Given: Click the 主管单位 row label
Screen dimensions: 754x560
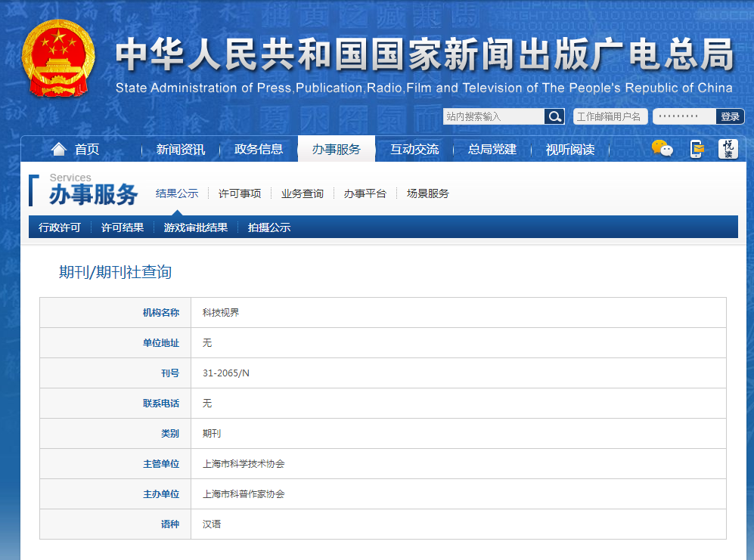Looking at the screenshot, I should [161, 464].
